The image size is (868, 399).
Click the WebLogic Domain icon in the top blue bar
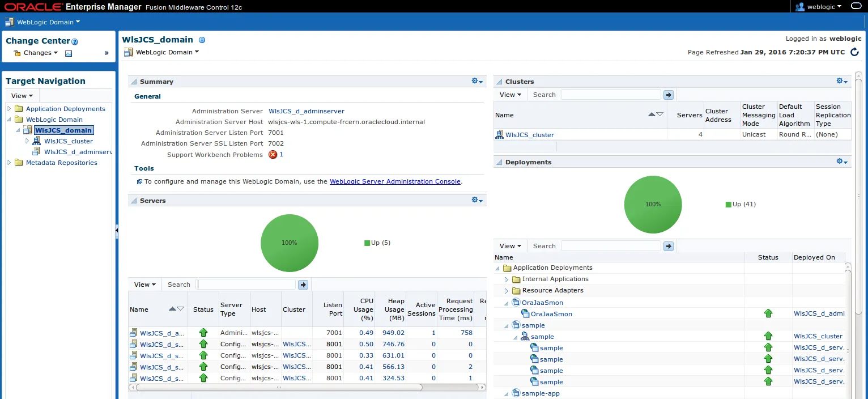click(10, 22)
